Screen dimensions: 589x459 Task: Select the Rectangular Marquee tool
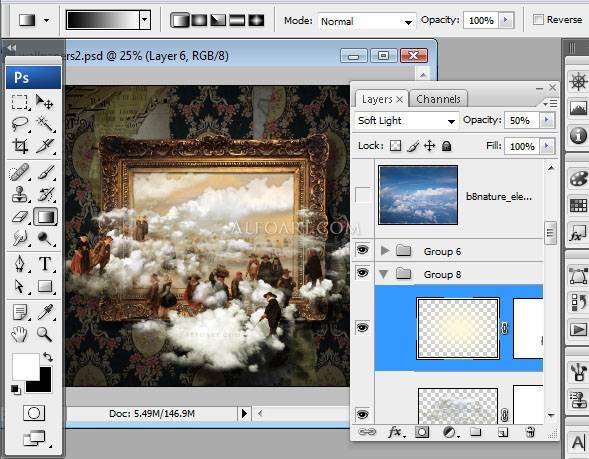pyautogui.click(x=20, y=102)
